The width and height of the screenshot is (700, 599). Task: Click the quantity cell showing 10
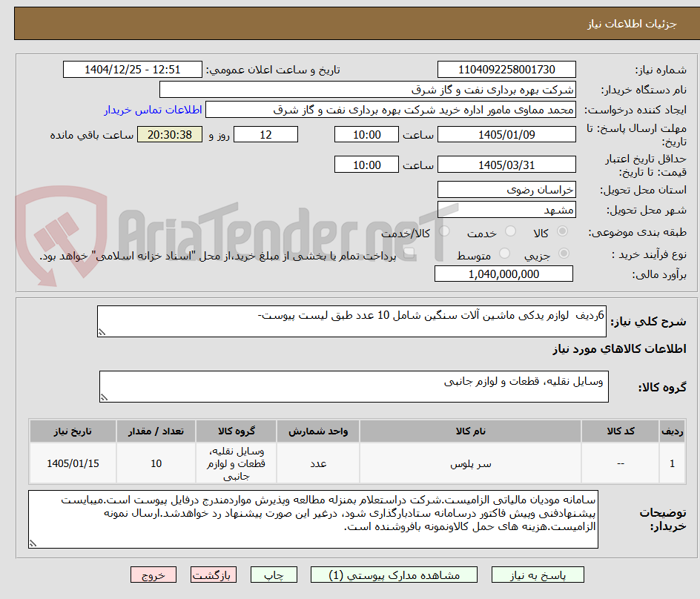point(156,464)
